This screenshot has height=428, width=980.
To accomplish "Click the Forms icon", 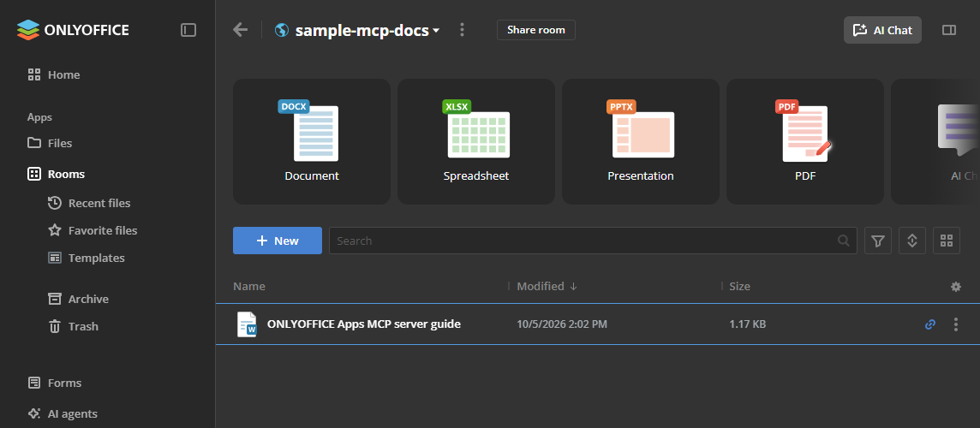I will 34,383.
